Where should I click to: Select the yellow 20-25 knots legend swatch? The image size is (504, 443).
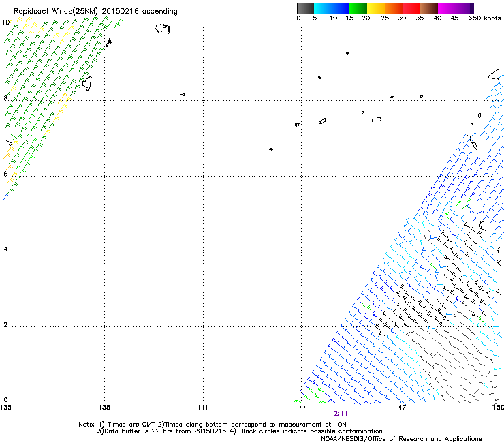click(x=376, y=8)
